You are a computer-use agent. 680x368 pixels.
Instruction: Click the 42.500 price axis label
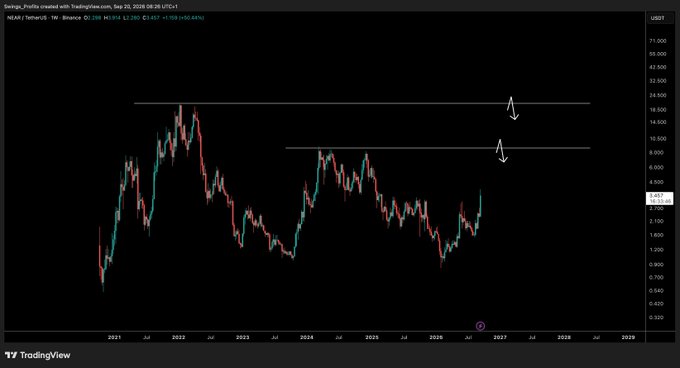point(657,67)
